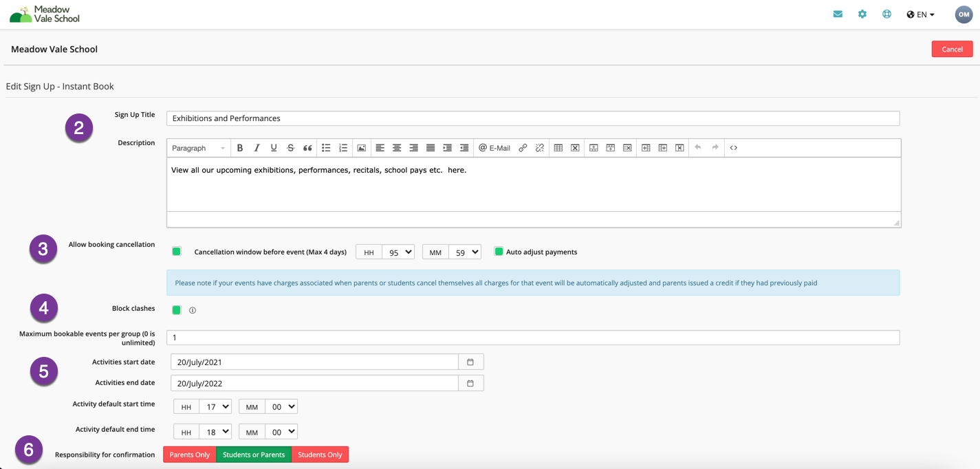
Task: Open messages via the envelope icon
Action: coord(838,14)
